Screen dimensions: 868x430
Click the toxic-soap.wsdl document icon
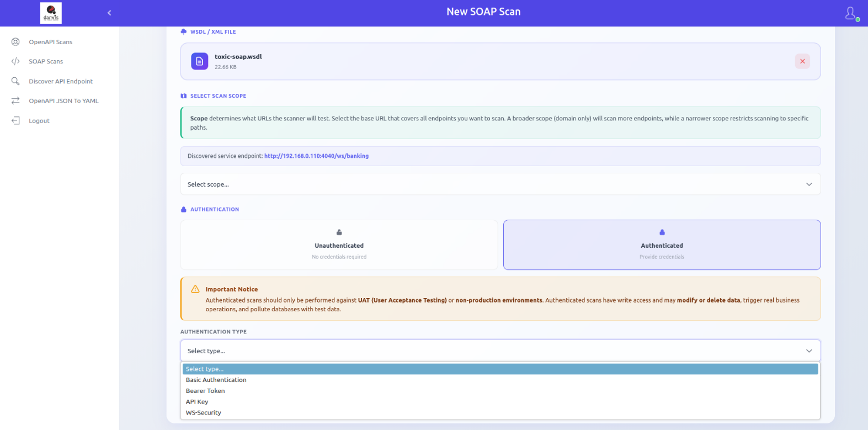199,61
